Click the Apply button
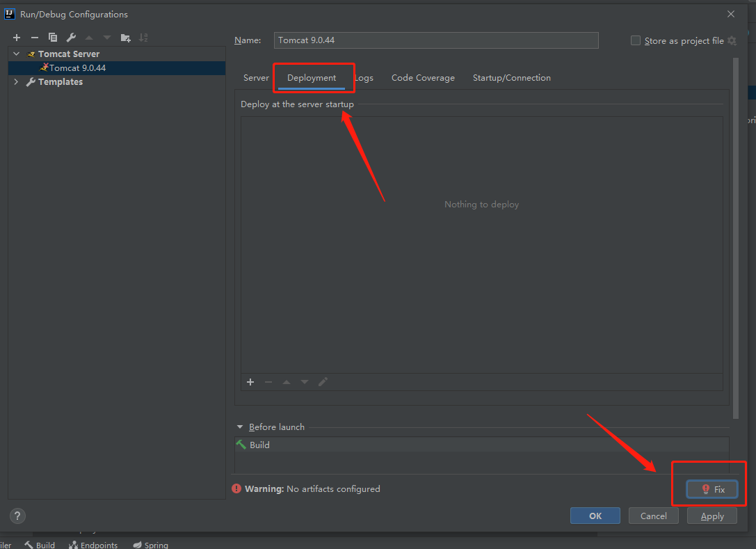 712,516
